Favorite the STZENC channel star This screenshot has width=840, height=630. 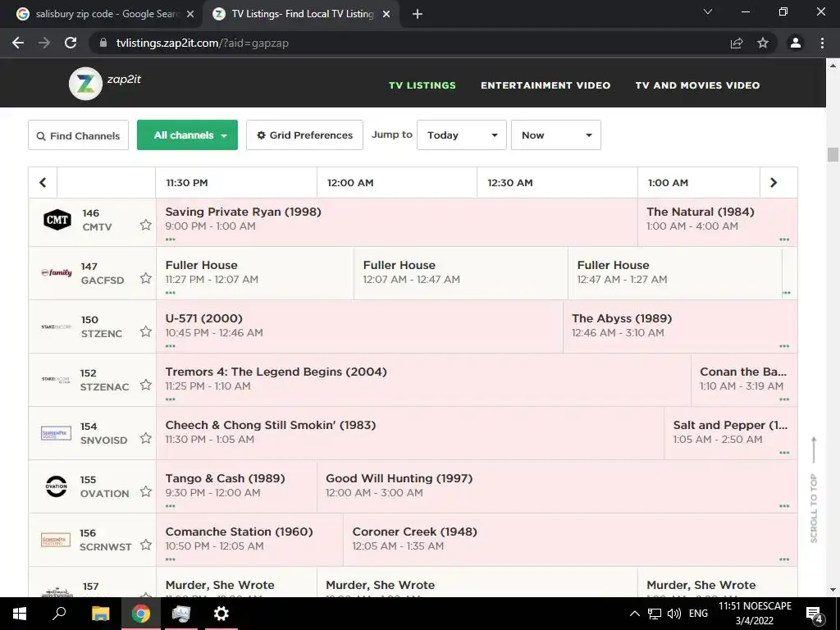[146, 331]
